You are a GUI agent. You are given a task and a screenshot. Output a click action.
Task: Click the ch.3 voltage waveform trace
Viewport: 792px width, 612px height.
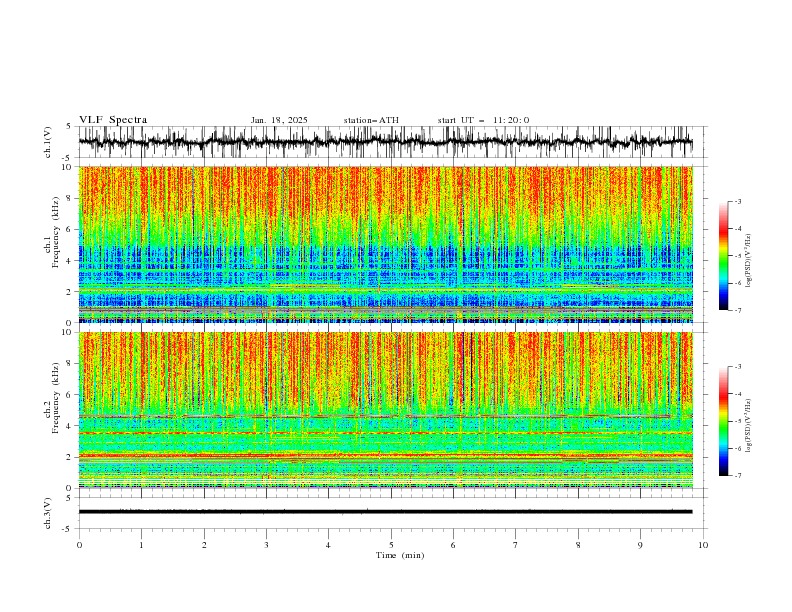(x=385, y=512)
